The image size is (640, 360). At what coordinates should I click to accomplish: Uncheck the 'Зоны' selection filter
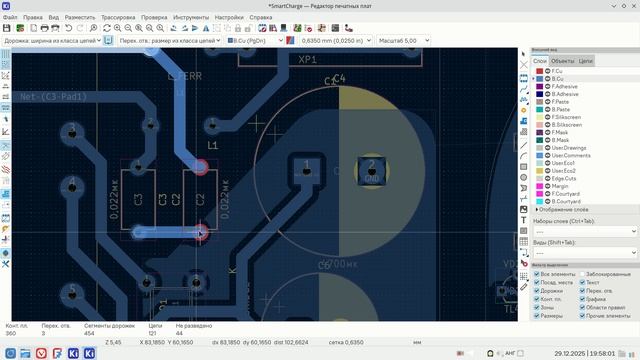[537, 307]
